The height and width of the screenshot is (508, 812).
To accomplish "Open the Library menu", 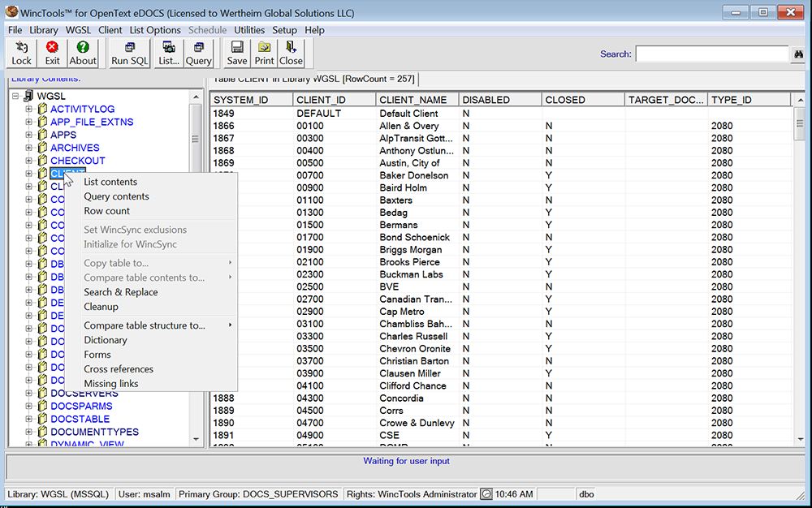I will coord(44,30).
